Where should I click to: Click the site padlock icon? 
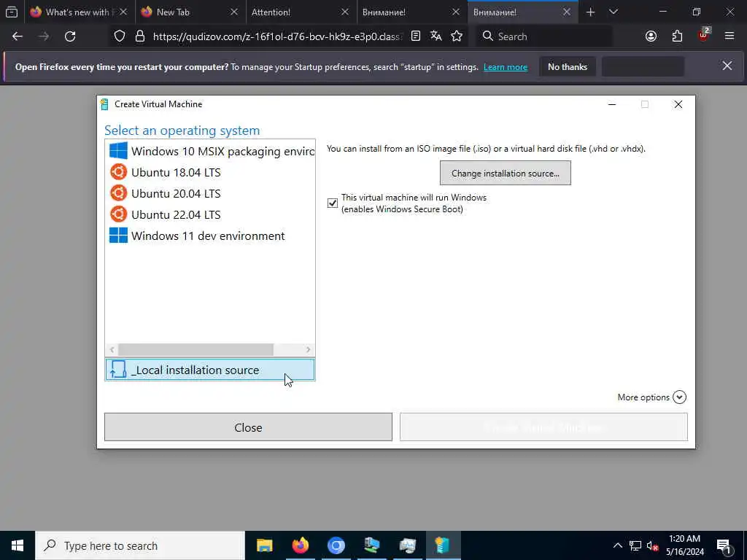pos(140,36)
